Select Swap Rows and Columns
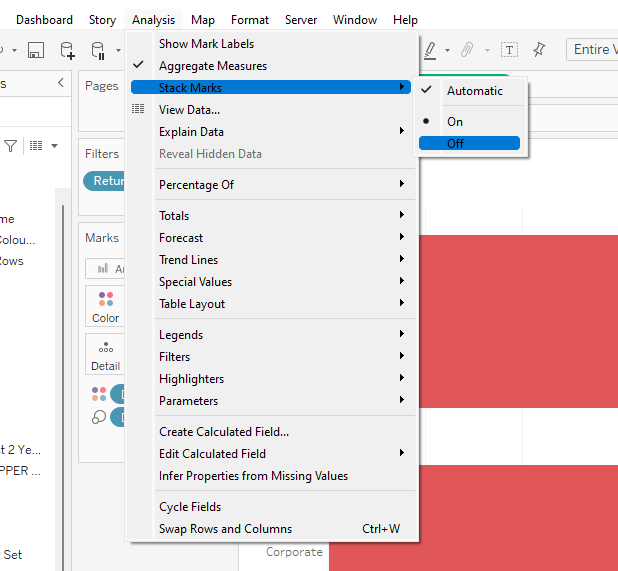The width and height of the screenshot is (618, 571). 225,529
